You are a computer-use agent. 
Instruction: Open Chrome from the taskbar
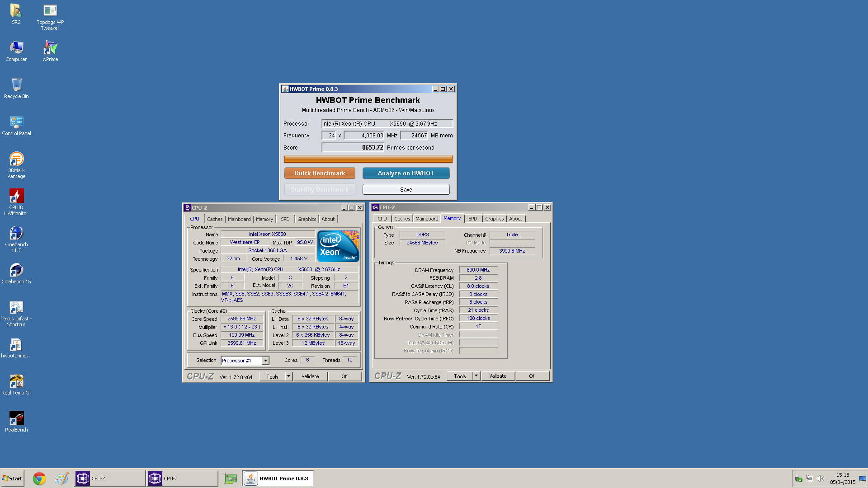coord(39,479)
